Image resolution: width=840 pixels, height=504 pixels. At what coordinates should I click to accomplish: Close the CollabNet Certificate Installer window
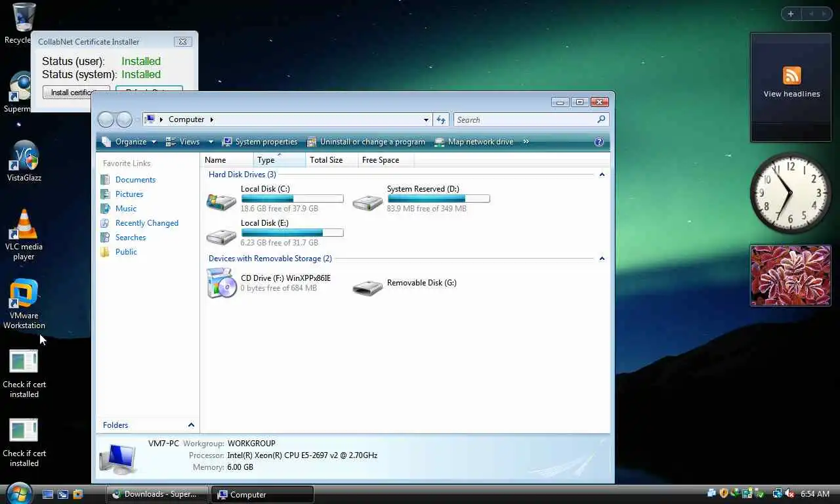[x=183, y=41]
